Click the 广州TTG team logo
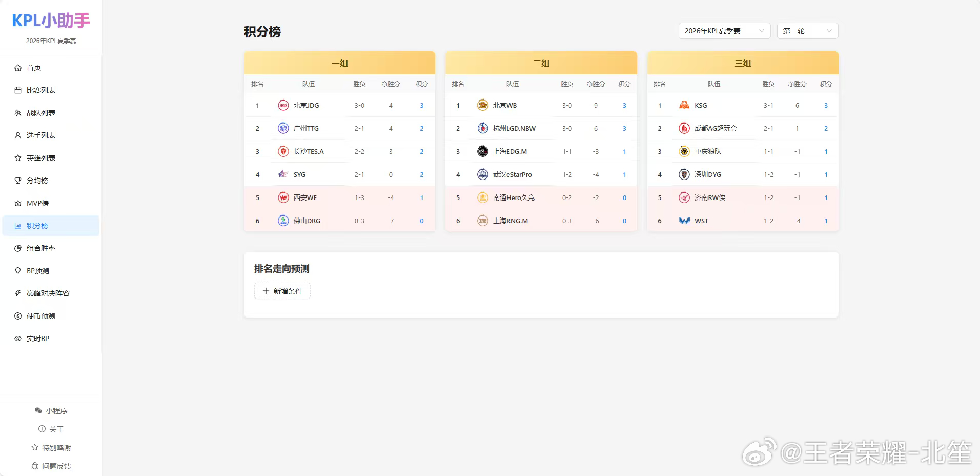 tap(283, 128)
